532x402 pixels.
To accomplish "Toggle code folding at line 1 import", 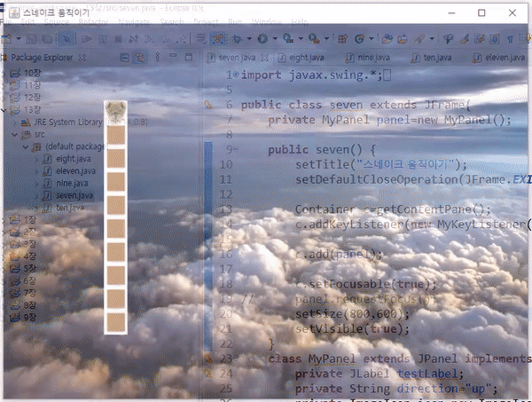I will click(x=236, y=75).
